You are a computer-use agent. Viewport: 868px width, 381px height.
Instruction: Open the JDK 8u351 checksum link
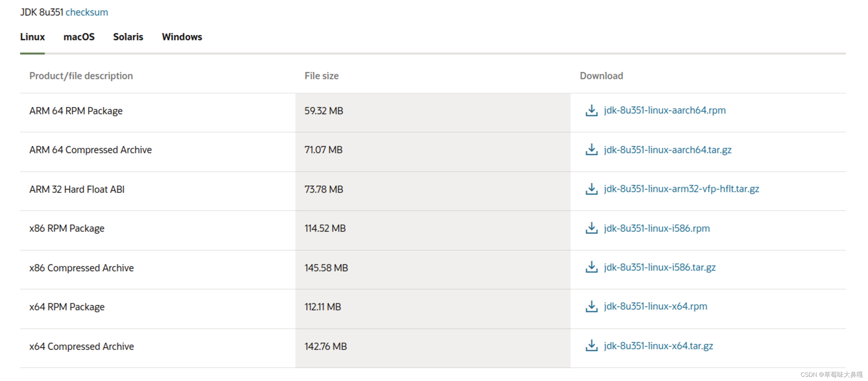pyautogui.click(x=87, y=12)
